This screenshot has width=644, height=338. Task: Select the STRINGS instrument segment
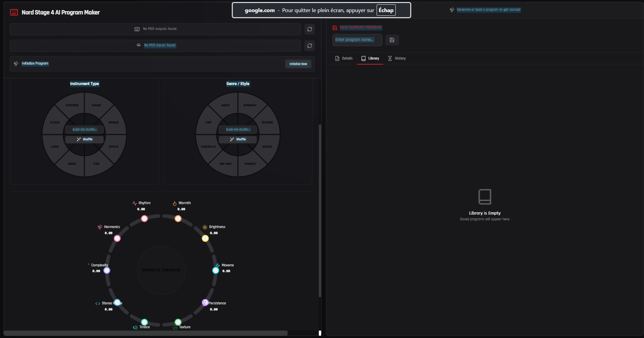(72, 105)
